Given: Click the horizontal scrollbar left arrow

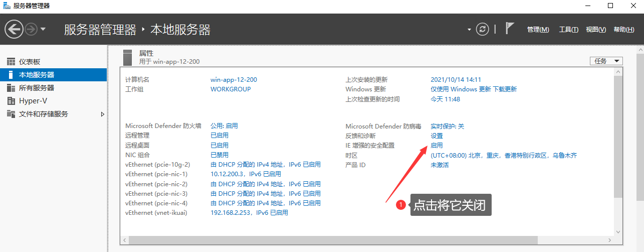Looking at the screenshot, I should point(125,241).
